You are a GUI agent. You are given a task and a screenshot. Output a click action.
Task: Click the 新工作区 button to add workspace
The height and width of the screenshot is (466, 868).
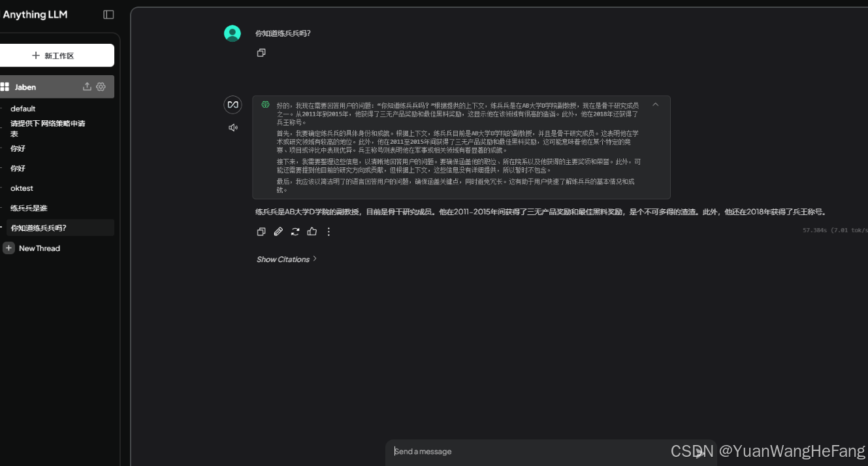(57, 55)
